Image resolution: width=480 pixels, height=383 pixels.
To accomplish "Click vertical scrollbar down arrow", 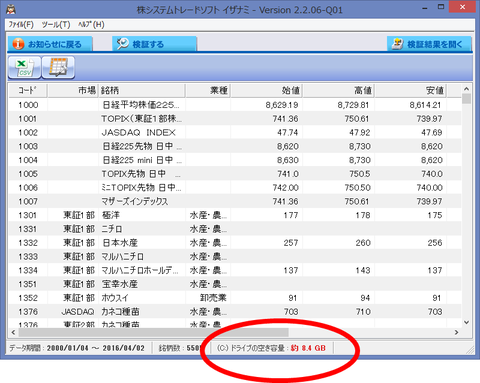I will (466, 322).
